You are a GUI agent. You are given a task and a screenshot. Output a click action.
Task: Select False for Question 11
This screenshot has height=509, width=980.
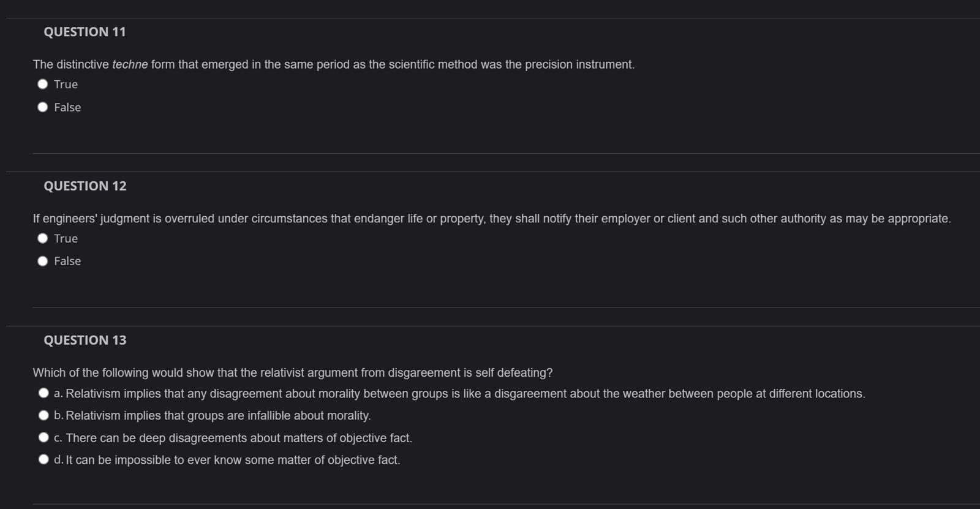coord(43,107)
